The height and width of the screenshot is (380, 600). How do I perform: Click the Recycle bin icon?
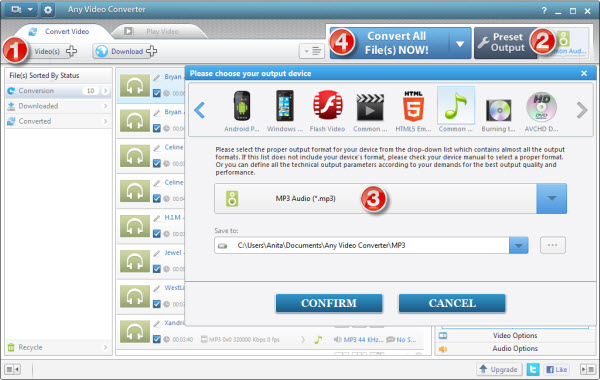point(11,347)
